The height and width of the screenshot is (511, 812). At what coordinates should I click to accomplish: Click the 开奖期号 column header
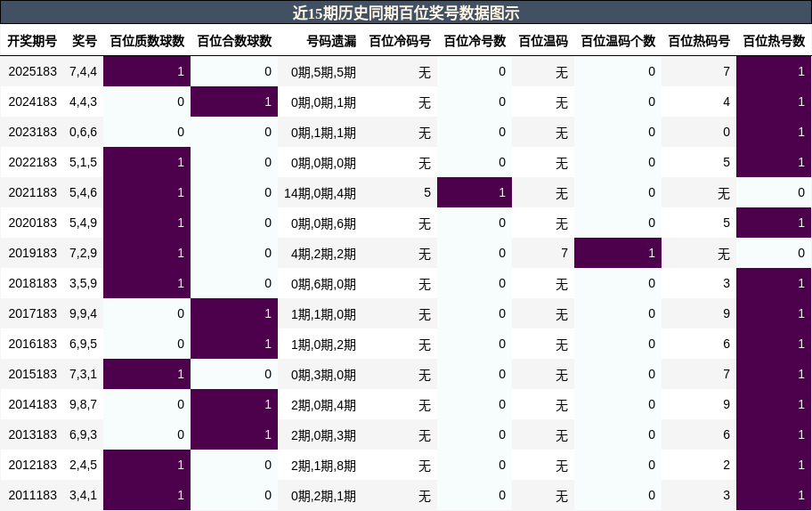32,41
